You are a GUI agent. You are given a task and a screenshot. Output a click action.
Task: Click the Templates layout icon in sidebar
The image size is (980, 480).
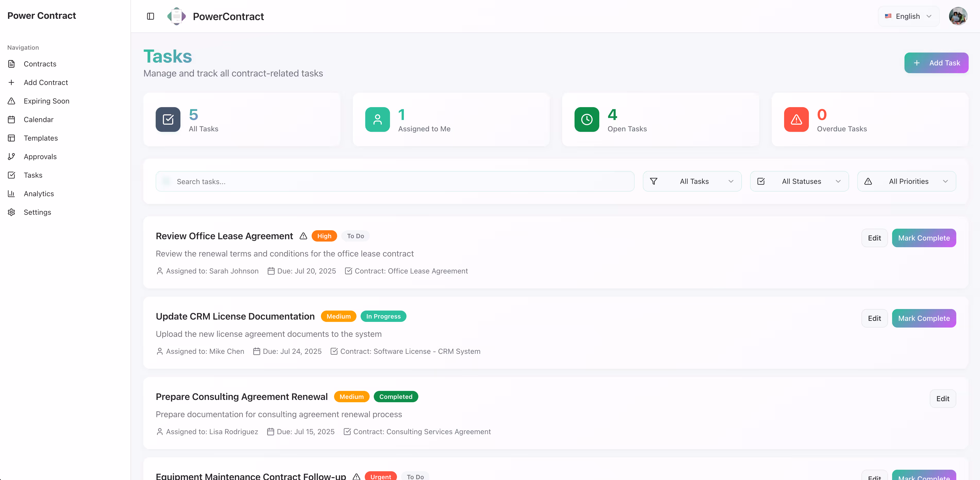coord(11,138)
